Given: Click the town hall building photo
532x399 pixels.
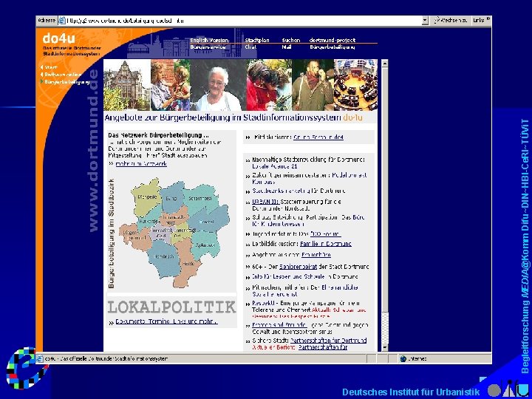Looking at the screenshot, I should (127, 85).
